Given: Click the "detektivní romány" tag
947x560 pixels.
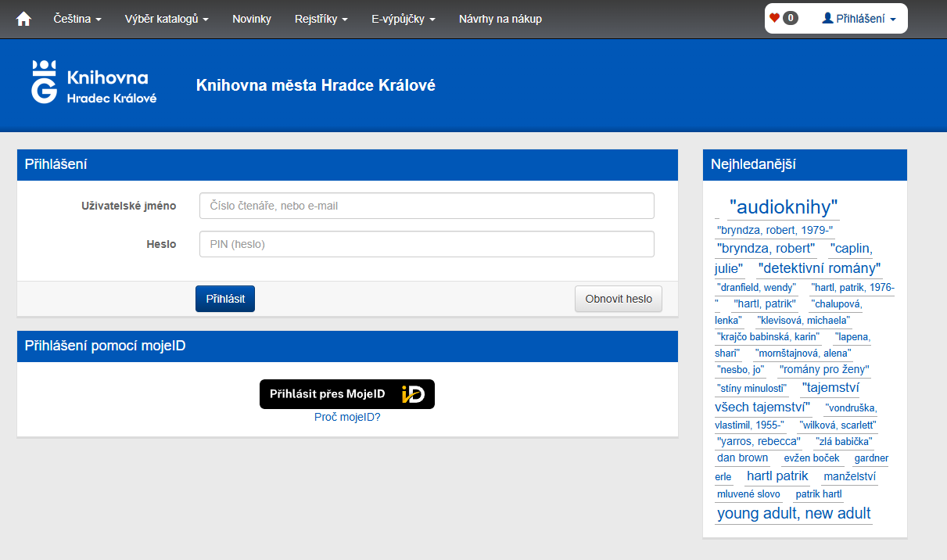Looking at the screenshot, I should [x=820, y=268].
